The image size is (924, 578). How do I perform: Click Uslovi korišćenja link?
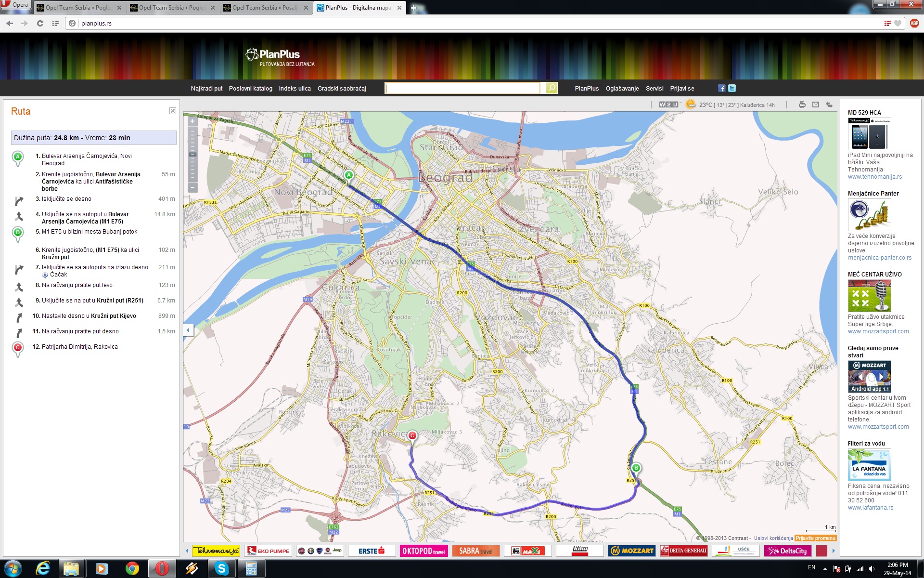tap(773, 538)
